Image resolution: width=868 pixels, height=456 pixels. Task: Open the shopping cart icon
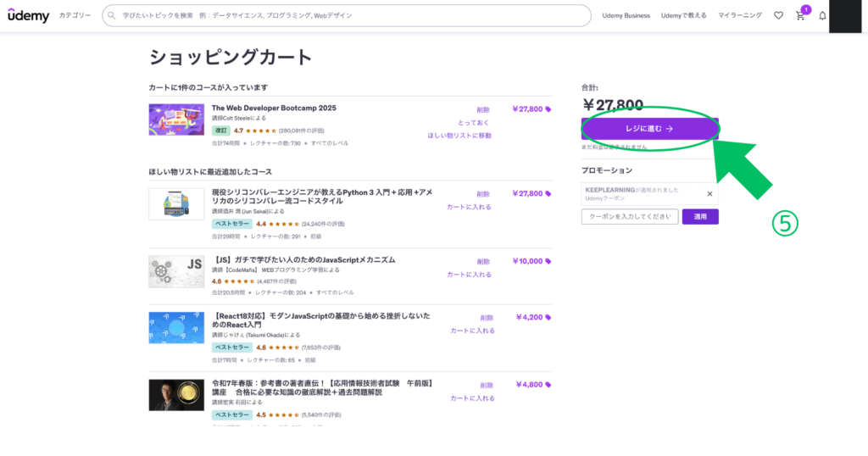click(x=800, y=15)
